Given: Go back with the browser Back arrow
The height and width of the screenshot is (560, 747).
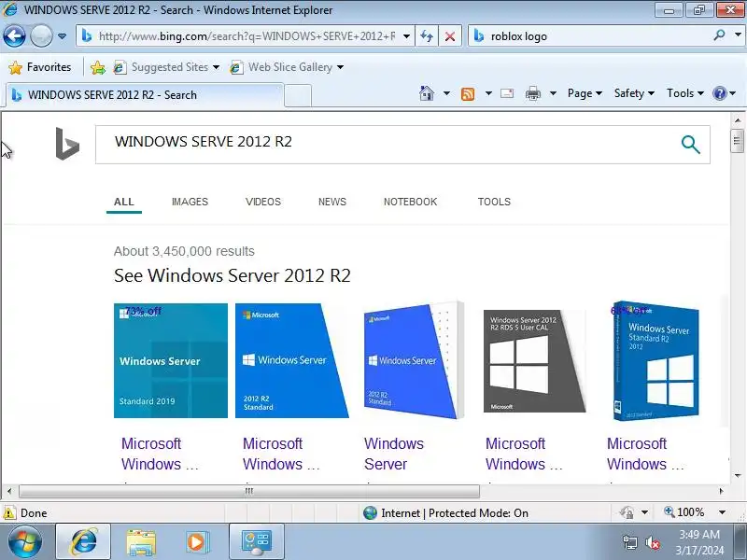Looking at the screenshot, I should click(x=14, y=35).
